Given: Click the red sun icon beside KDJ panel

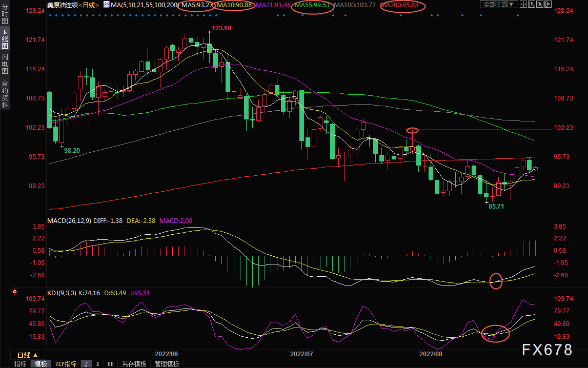Looking at the screenshot, I should click(x=15, y=292).
